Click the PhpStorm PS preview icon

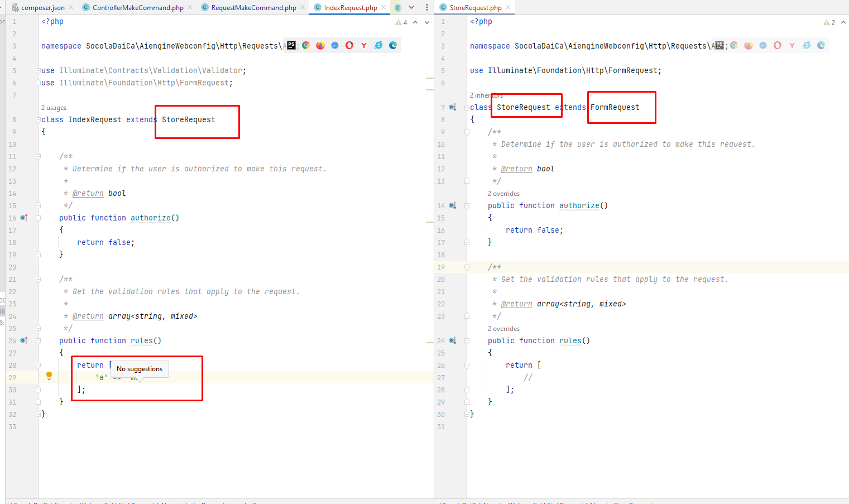click(291, 45)
